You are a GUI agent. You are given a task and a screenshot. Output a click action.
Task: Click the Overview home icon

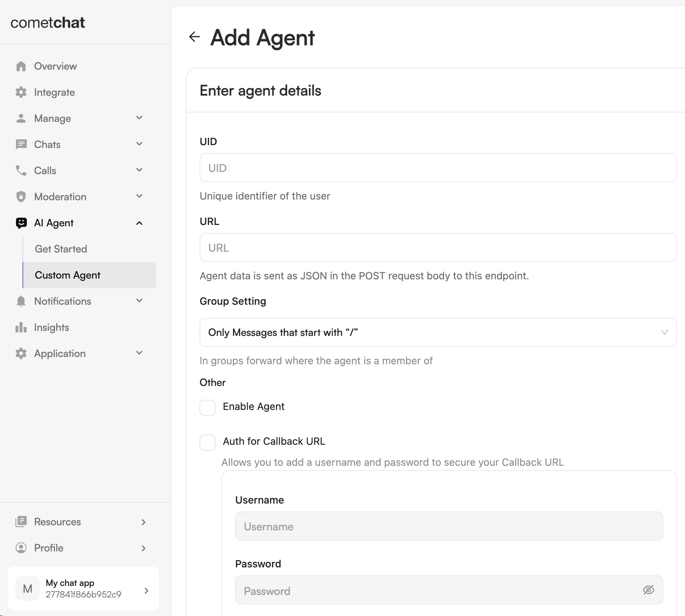pos(21,66)
